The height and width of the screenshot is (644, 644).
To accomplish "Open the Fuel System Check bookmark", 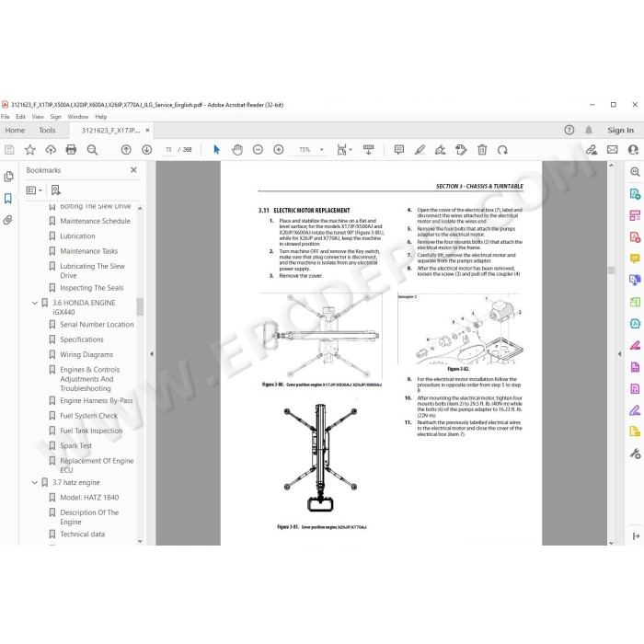I will click(x=88, y=416).
